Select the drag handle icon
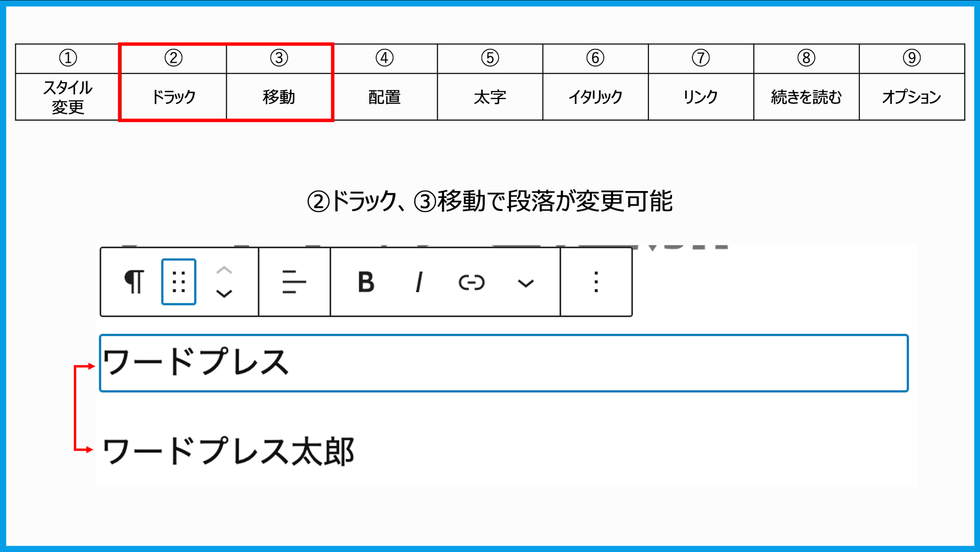The image size is (980, 552). (178, 282)
